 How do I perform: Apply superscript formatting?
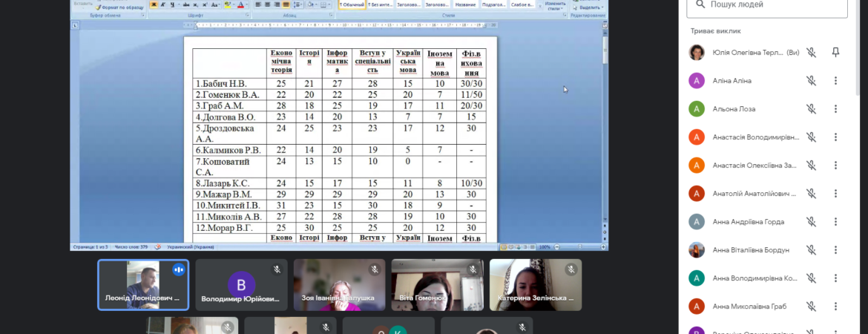click(x=205, y=4)
